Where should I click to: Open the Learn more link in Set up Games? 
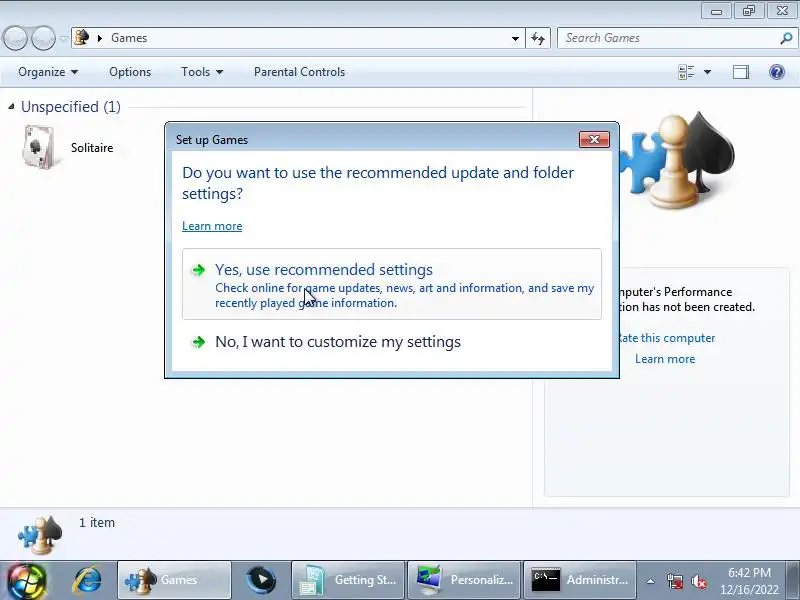212,226
